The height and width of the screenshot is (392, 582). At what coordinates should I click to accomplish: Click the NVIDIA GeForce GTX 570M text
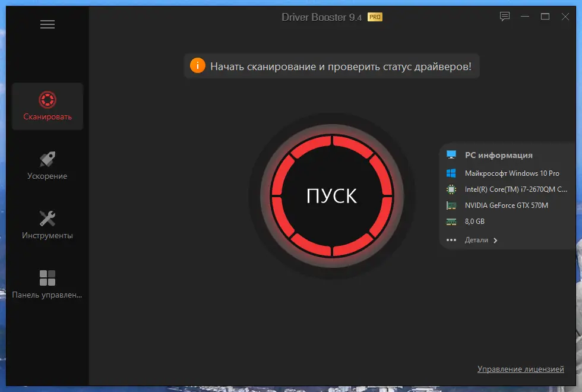506,206
